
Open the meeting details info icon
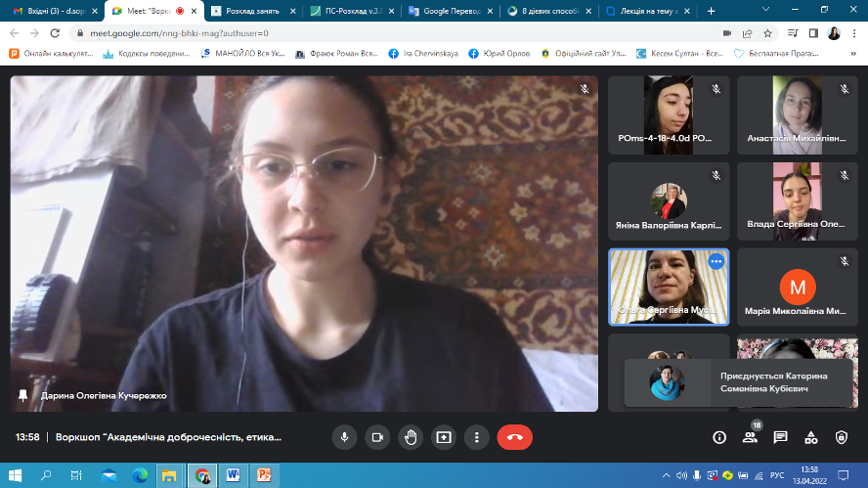click(719, 437)
